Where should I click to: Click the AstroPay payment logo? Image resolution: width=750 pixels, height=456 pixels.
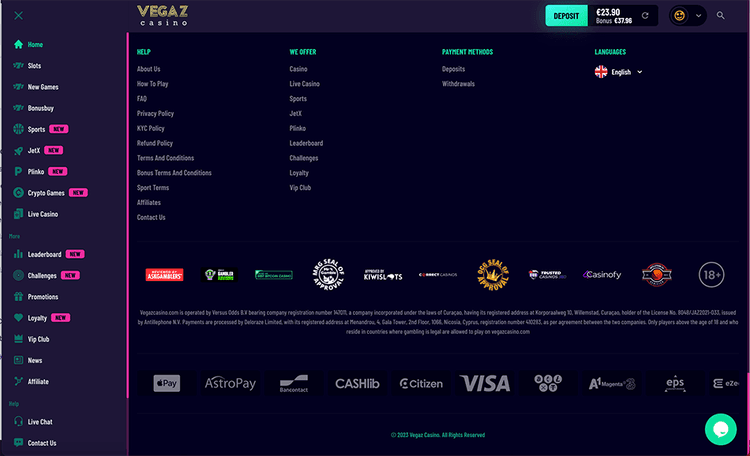(x=230, y=383)
